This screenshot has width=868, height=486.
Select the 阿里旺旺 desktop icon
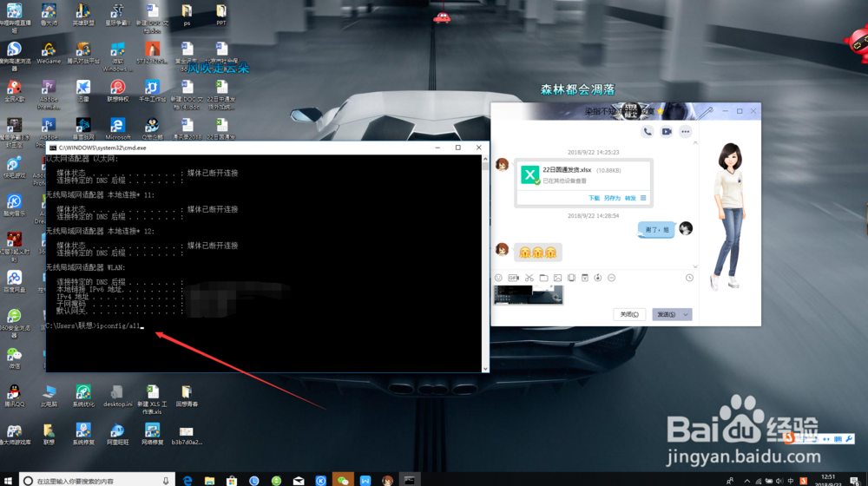[117, 434]
